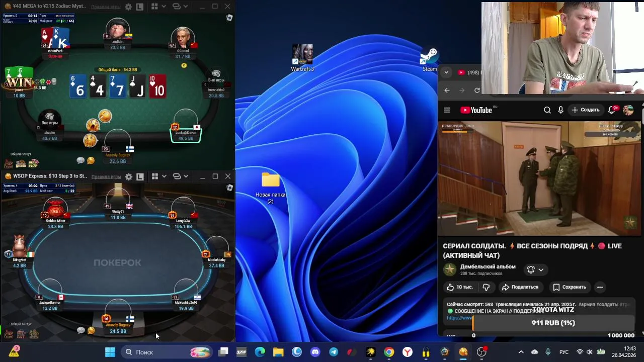Click stacked tables icon in WSOP Express window
644x362 pixels.
click(x=177, y=176)
